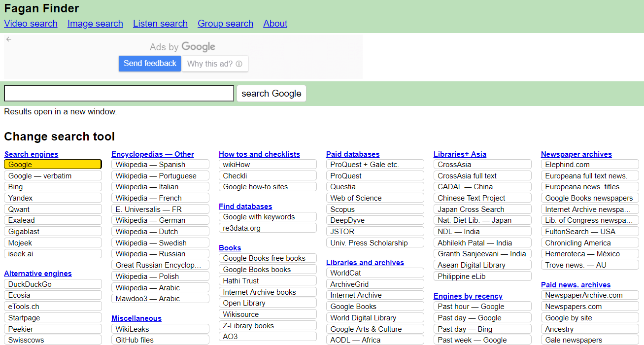The image size is (644, 345).
Task: Click the search query input field
Action: click(119, 93)
